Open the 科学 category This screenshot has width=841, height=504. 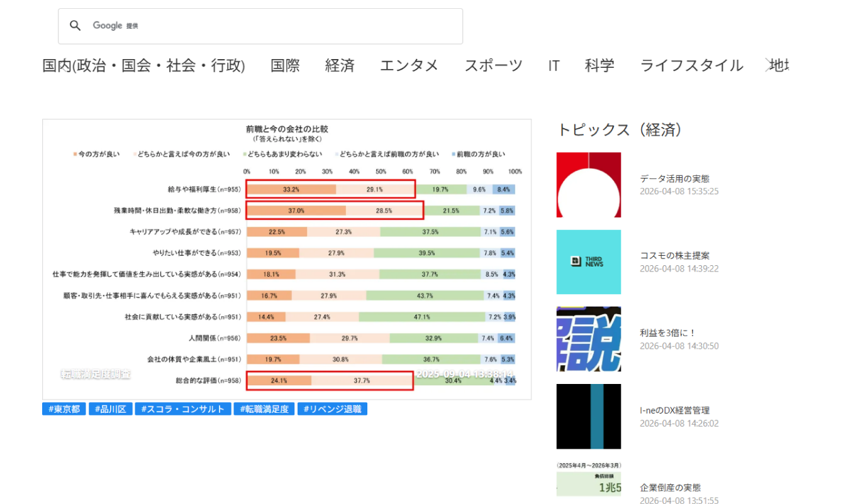(599, 65)
